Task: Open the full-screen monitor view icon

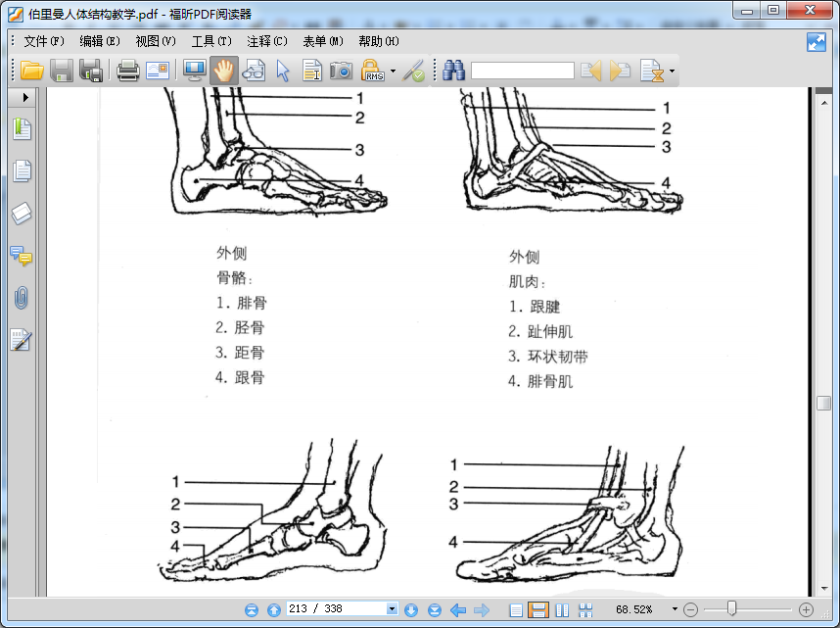Action: pos(195,71)
